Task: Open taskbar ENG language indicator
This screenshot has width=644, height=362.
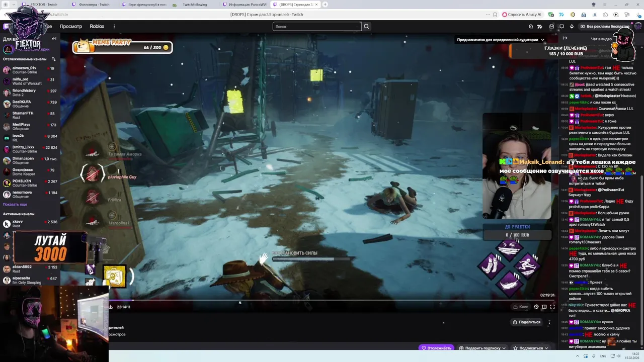Action: click(603, 356)
